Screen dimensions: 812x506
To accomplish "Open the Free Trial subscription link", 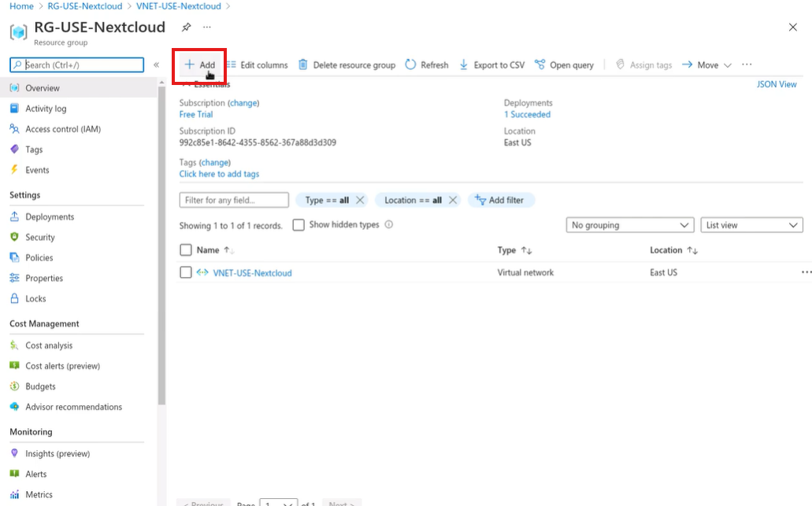I will (x=196, y=114).
